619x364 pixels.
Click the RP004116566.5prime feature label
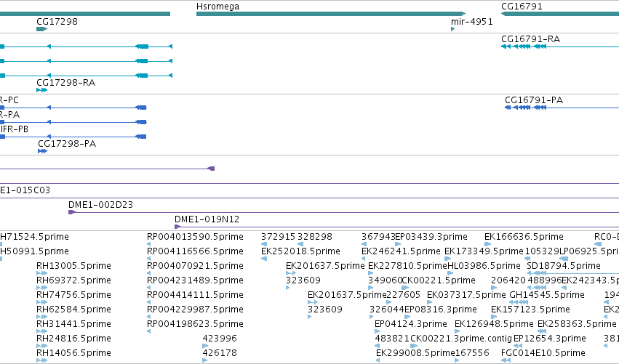(x=195, y=251)
